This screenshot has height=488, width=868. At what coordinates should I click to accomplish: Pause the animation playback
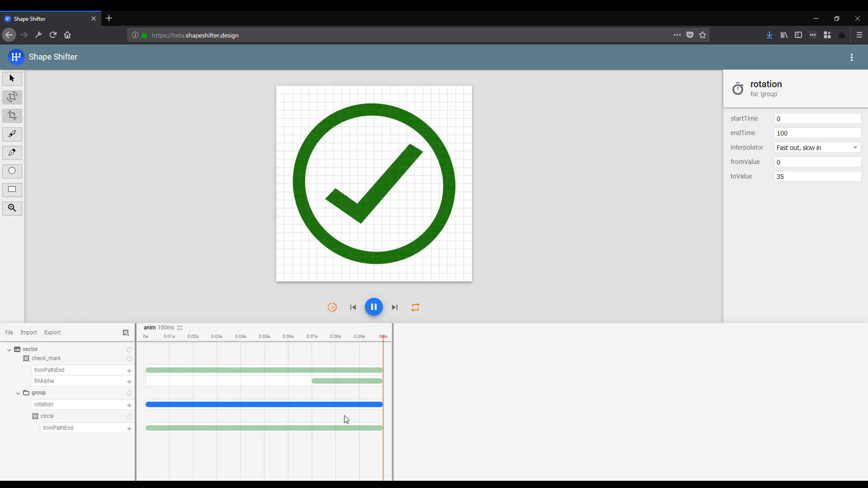[x=374, y=307]
